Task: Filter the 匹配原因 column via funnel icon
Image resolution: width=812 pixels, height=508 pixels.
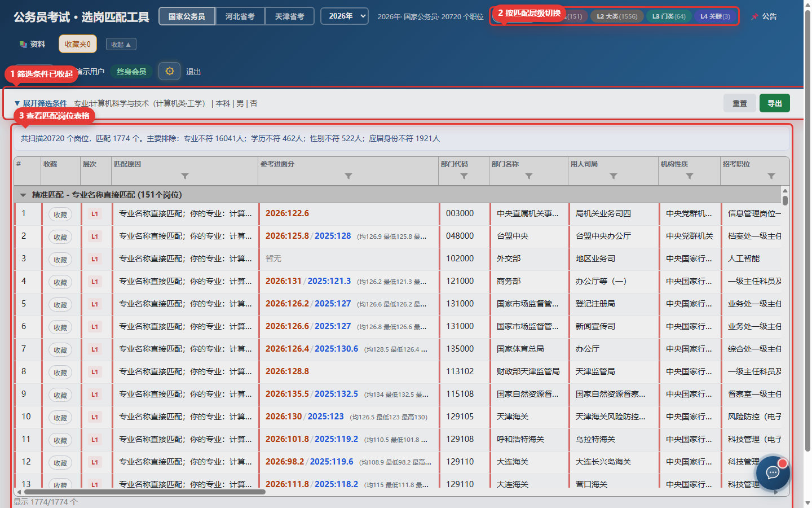Action: tap(185, 176)
